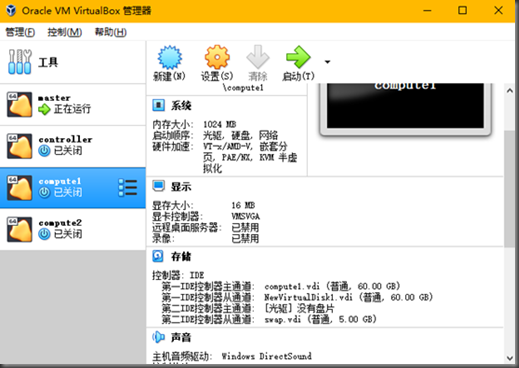Click the New (新建) machine icon

point(170,57)
